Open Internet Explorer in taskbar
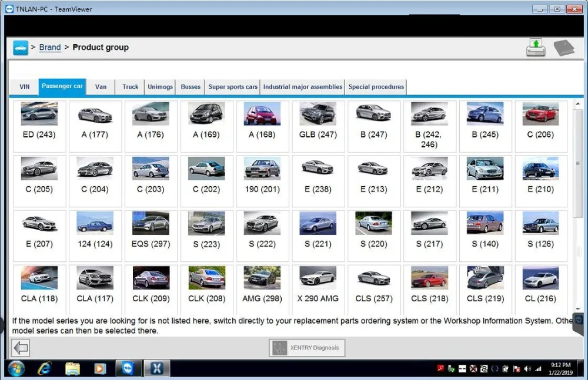This screenshot has height=380, width=588. tap(44, 368)
